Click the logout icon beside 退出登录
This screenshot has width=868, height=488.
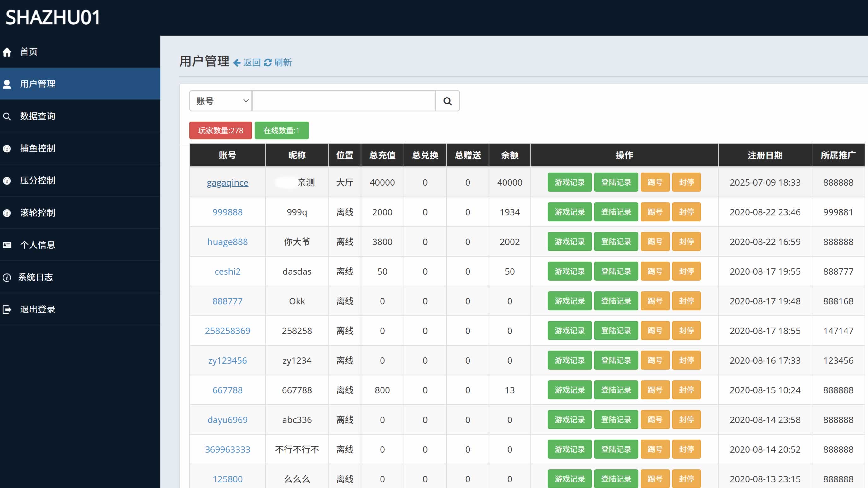click(7, 309)
